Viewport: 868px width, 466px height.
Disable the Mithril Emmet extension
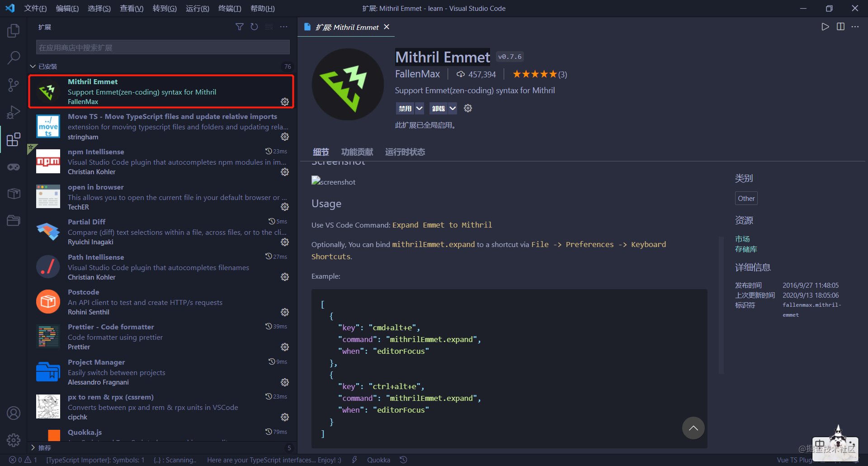[x=405, y=108]
